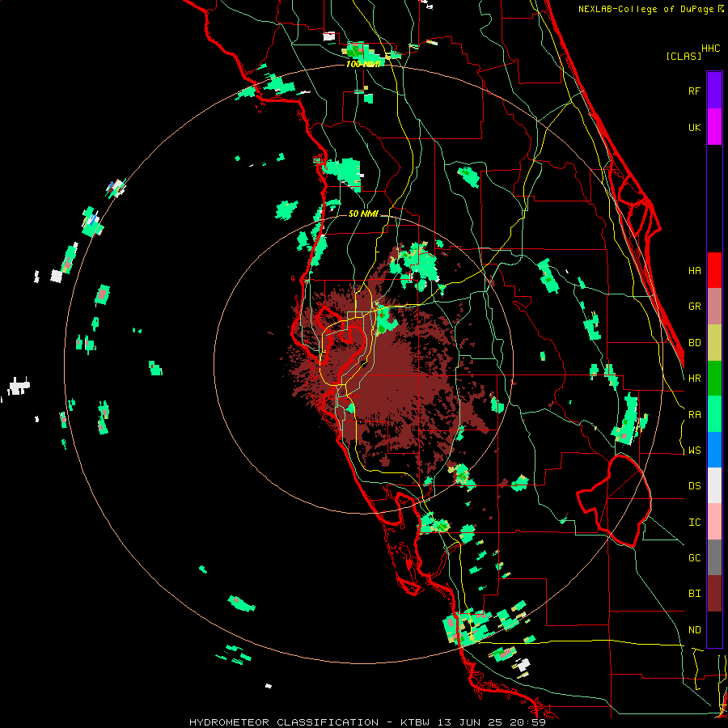Image resolution: width=728 pixels, height=728 pixels.
Task: Click the KTBW radar site identifier
Action: pyautogui.click(x=416, y=722)
